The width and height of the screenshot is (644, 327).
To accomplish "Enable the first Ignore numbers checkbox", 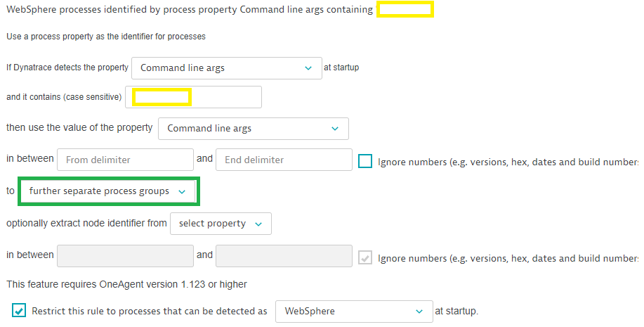I will tap(365, 161).
